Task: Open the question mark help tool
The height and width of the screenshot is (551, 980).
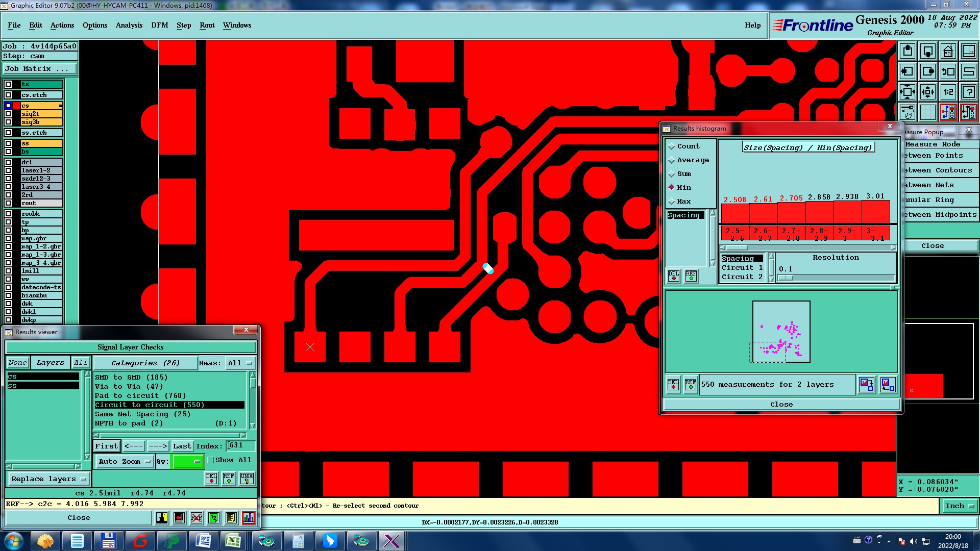Action: [968, 92]
